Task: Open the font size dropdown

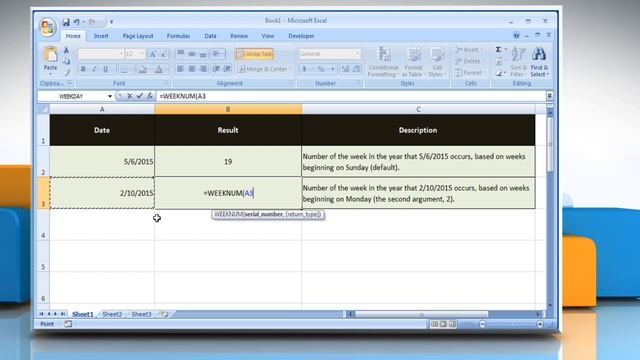Action: [142, 54]
